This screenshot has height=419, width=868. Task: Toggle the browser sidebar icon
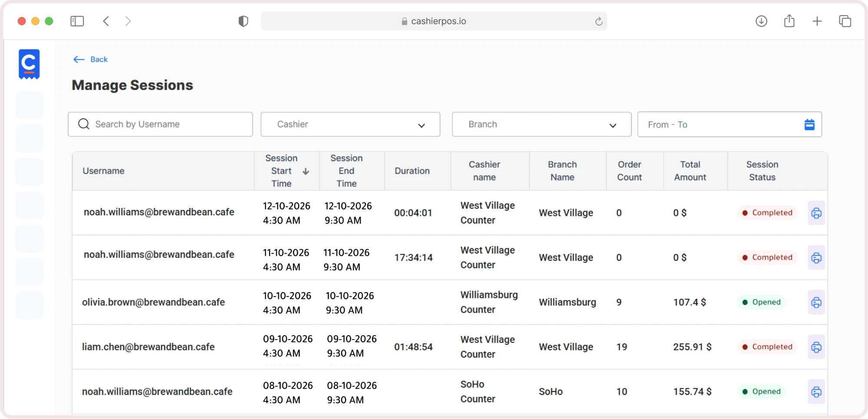(x=77, y=21)
